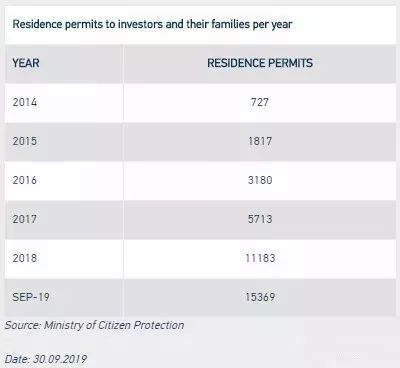This screenshot has height=368, width=400.
Task: Select the RESIDENCE PERMITS column header
Action: [x=260, y=63]
